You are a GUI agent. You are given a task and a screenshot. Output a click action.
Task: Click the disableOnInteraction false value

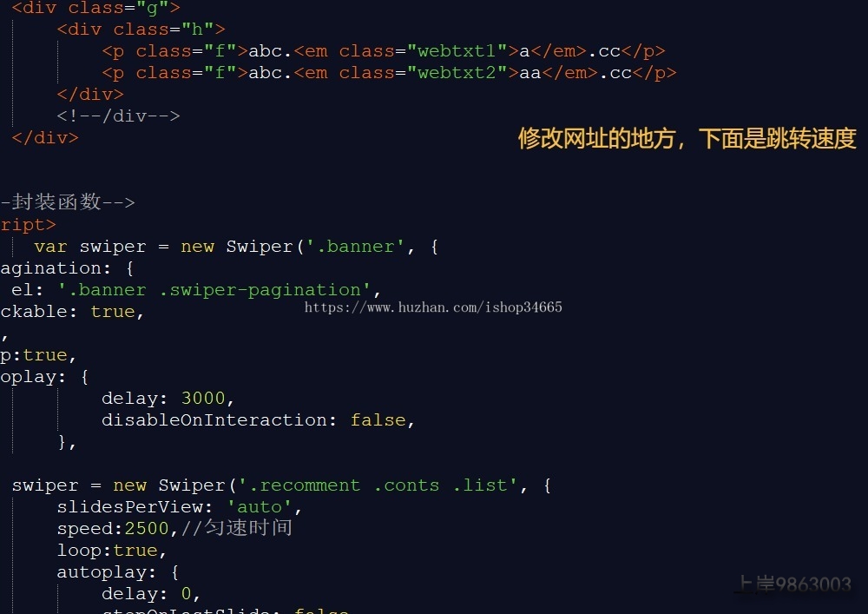(378, 420)
